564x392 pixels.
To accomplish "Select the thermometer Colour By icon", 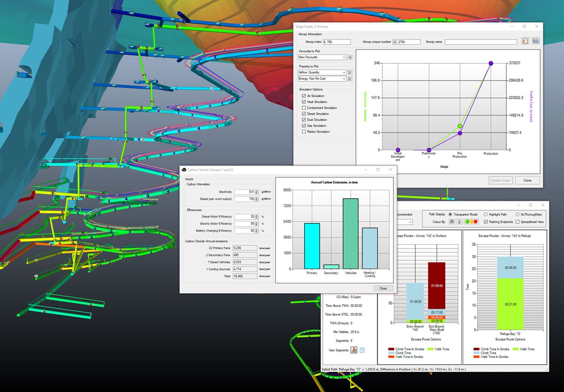I will pos(460,222).
